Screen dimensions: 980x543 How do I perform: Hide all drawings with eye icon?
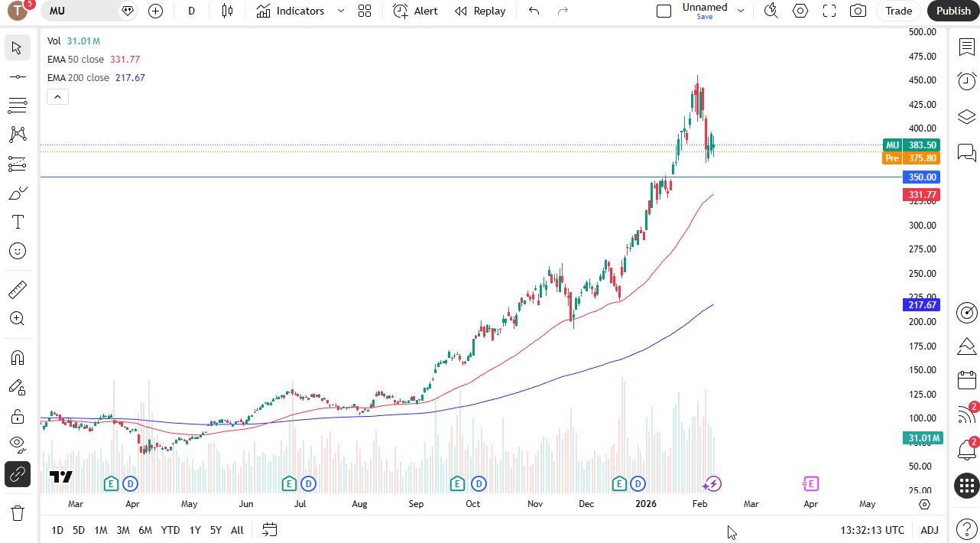coord(17,445)
